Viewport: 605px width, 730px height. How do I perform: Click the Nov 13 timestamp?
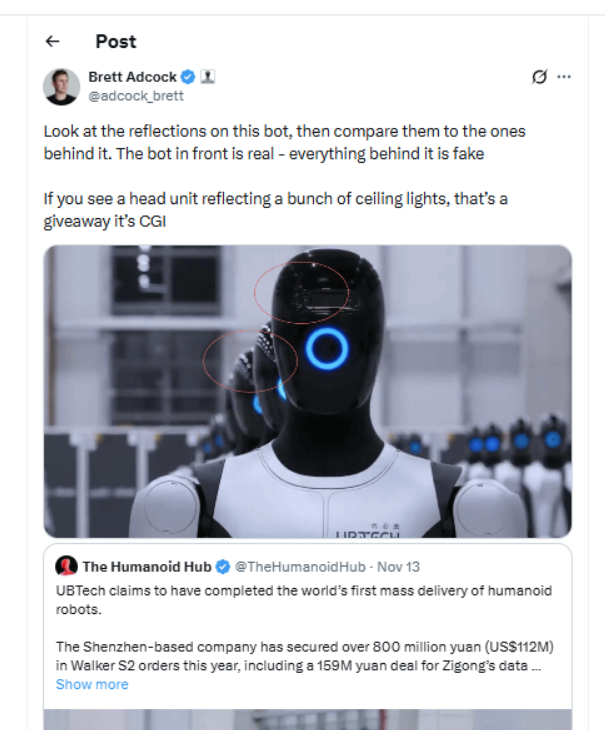[398, 567]
